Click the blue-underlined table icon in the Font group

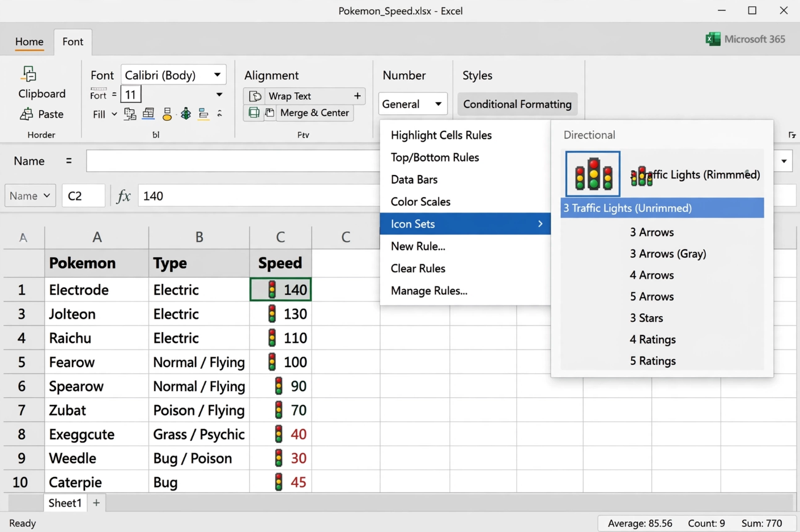coord(148,113)
